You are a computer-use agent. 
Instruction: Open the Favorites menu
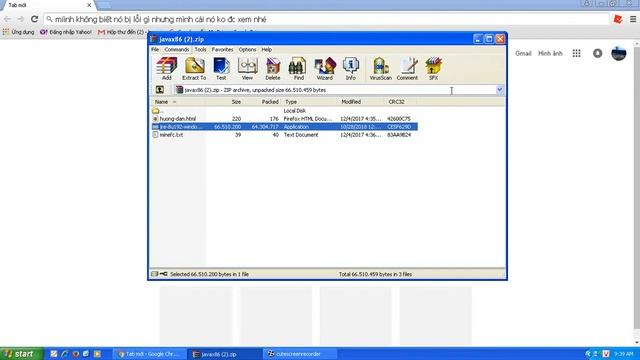[222, 49]
